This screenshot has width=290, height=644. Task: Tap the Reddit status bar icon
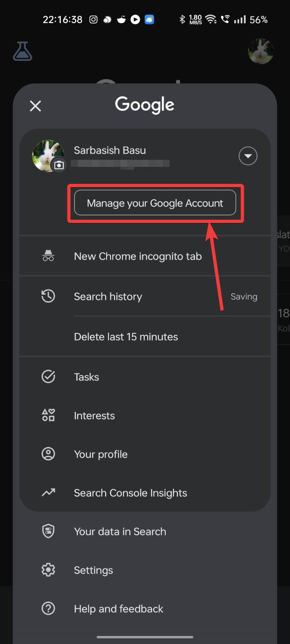click(x=121, y=20)
